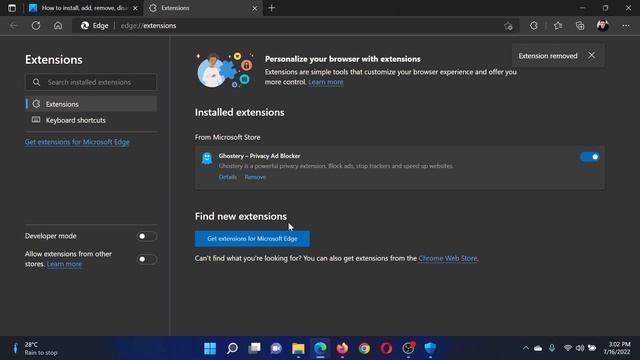Image resolution: width=640 pixels, height=360 pixels.
Task: Click the Ghostery extension icon
Action: tap(207, 158)
